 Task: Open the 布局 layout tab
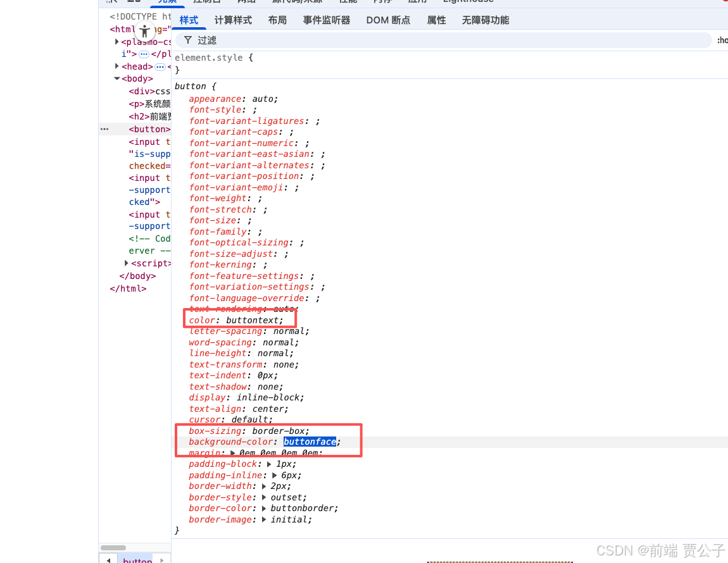tap(277, 20)
